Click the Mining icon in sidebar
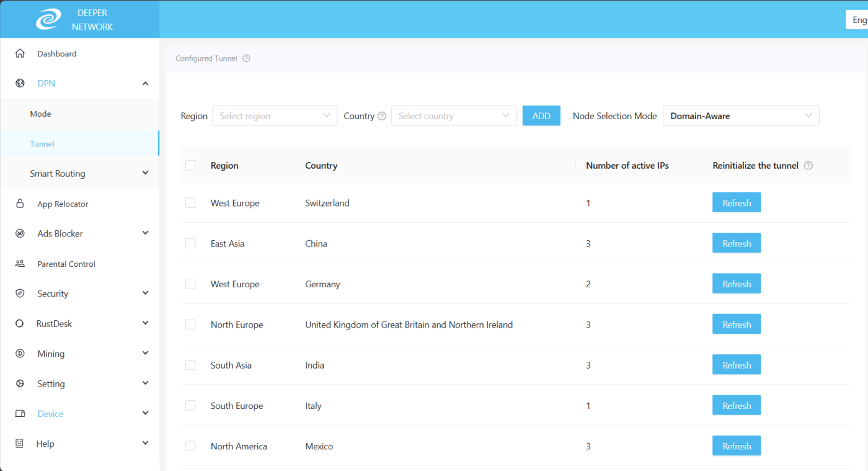The height and width of the screenshot is (471, 868). pos(20,354)
